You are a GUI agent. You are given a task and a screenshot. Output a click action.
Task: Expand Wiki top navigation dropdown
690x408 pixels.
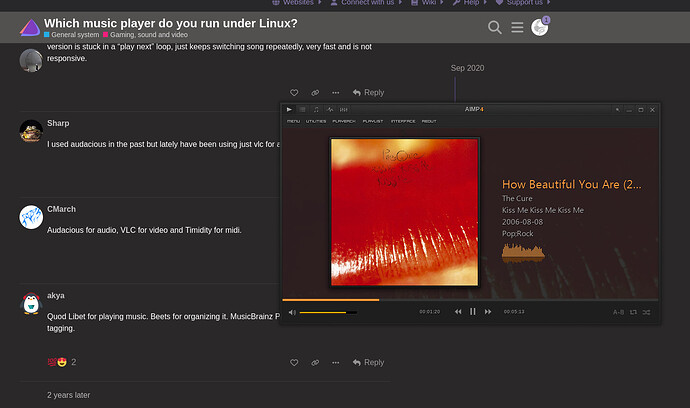point(428,3)
